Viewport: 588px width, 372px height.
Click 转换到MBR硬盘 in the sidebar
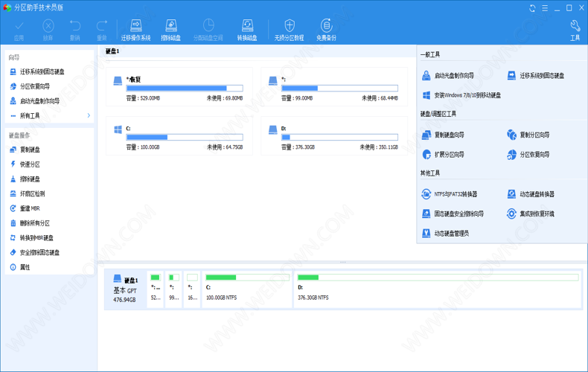31,238
